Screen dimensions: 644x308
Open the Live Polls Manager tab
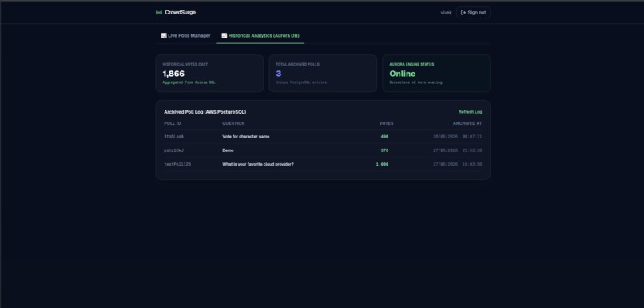[185, 36]
